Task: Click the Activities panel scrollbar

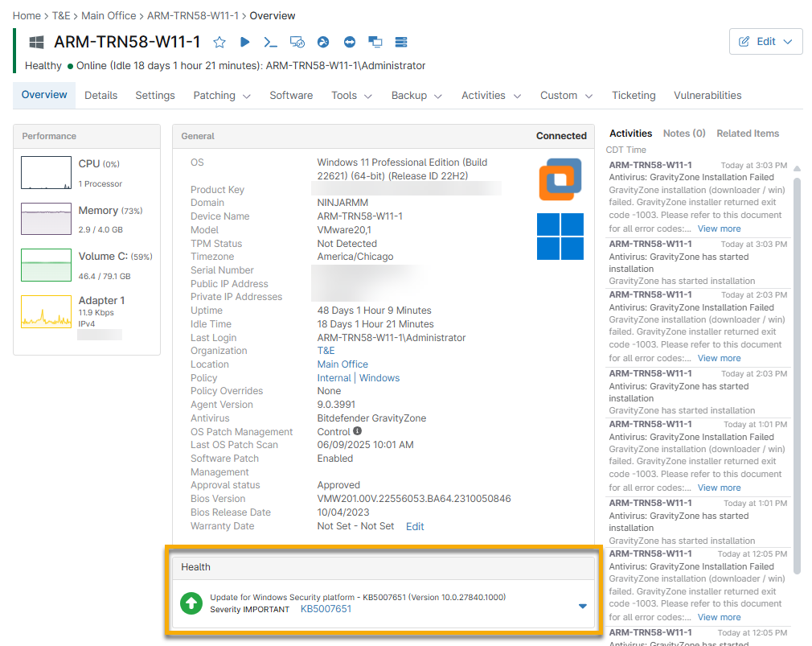Action: tap(798, 370)
